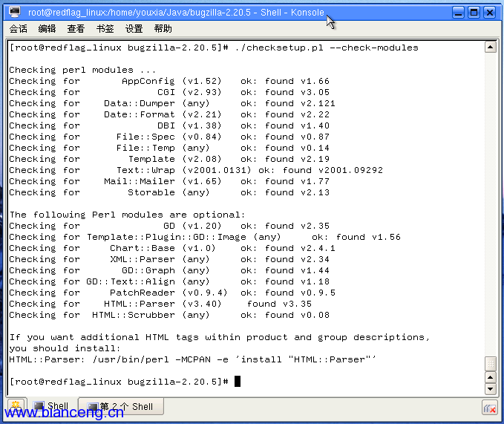
Task: Click the Date::Format (v2.21) line
Action: [x=169, y=114]
